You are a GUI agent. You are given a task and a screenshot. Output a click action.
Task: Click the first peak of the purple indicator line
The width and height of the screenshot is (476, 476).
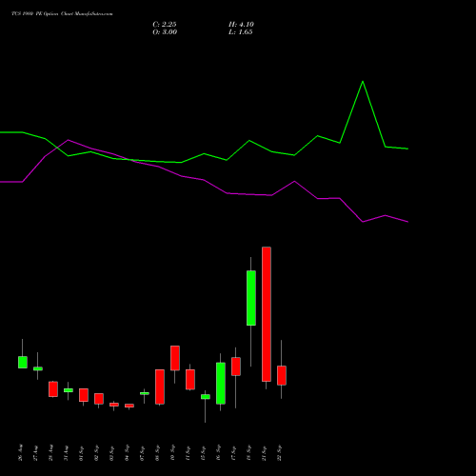[x=69, y=140]
